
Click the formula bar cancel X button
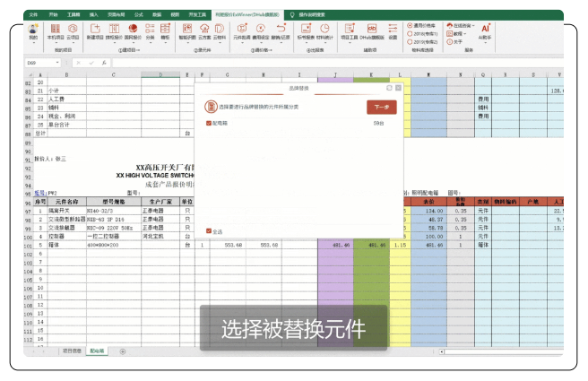(78, 63)
